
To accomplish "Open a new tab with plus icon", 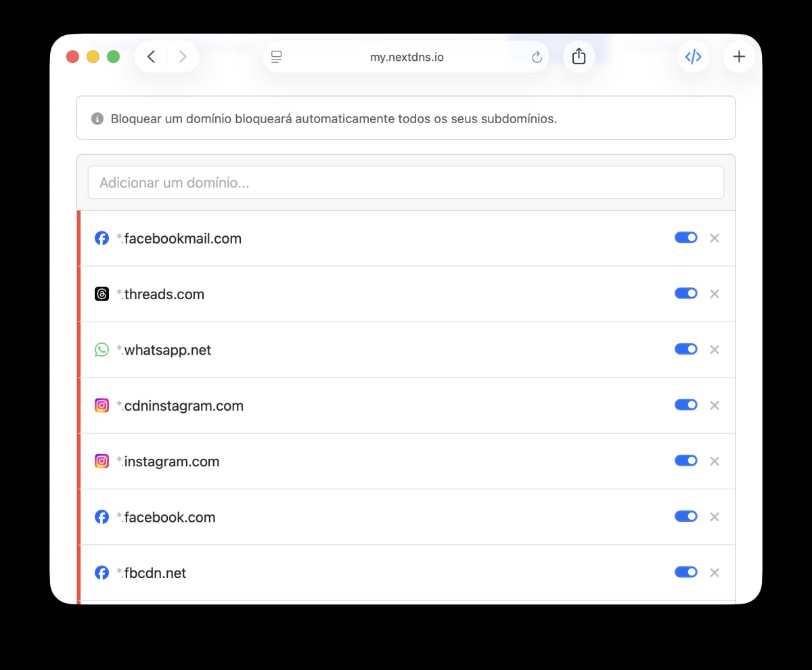I will coord(739,57).
